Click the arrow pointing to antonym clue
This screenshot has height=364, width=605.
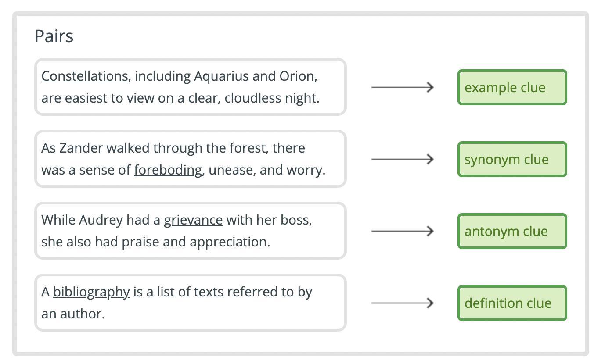pyautogui.click(x=403, y=231)
